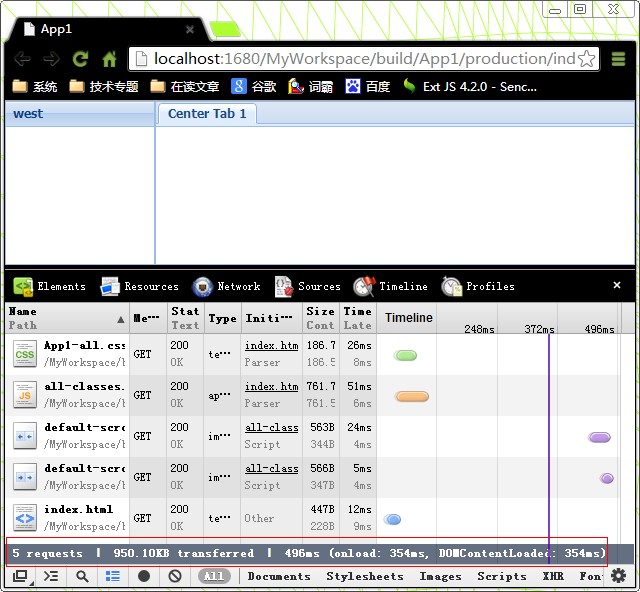Click the browser forward arrow
Screen dimensions: 640x592
[51, 59]
